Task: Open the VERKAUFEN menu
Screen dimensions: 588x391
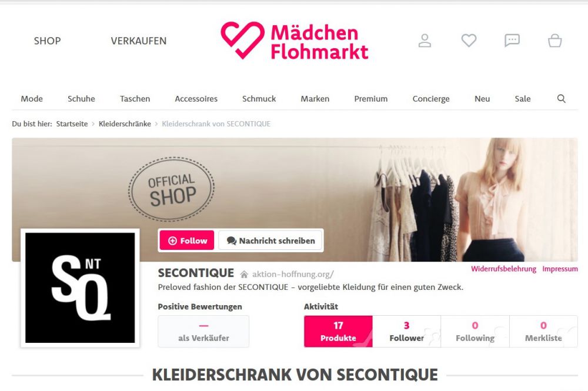Action: coord(139,41)
